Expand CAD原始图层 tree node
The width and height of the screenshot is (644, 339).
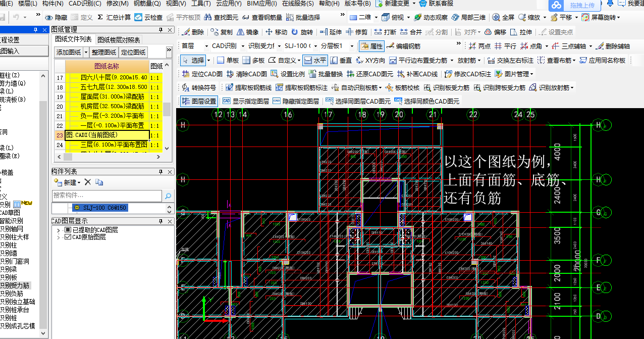click(60, 237)
